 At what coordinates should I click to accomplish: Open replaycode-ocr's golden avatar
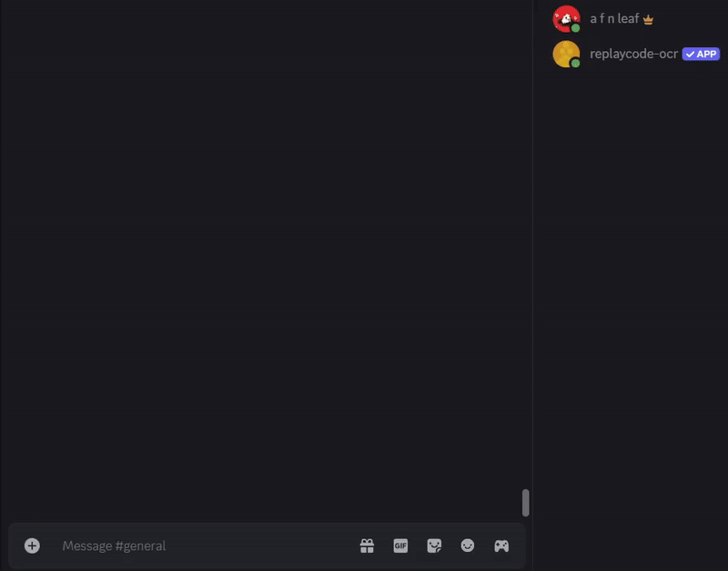click(x=566, y=54)
